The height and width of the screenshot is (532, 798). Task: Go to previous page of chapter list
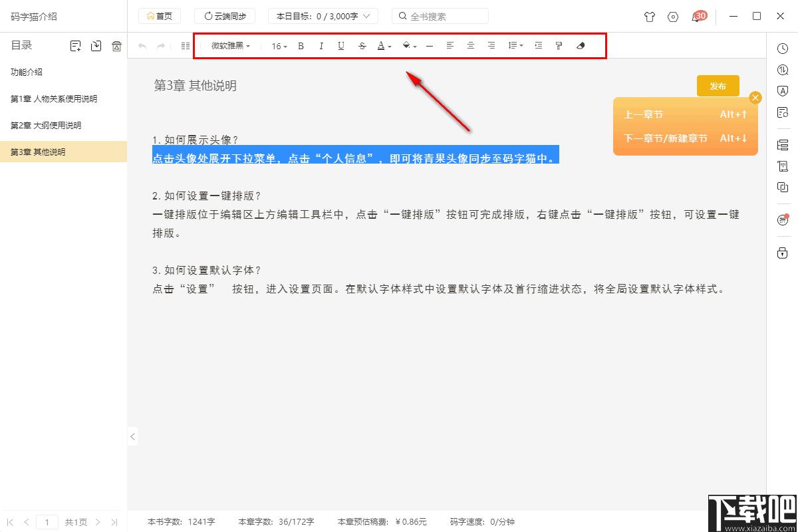(x=27, y=523)
